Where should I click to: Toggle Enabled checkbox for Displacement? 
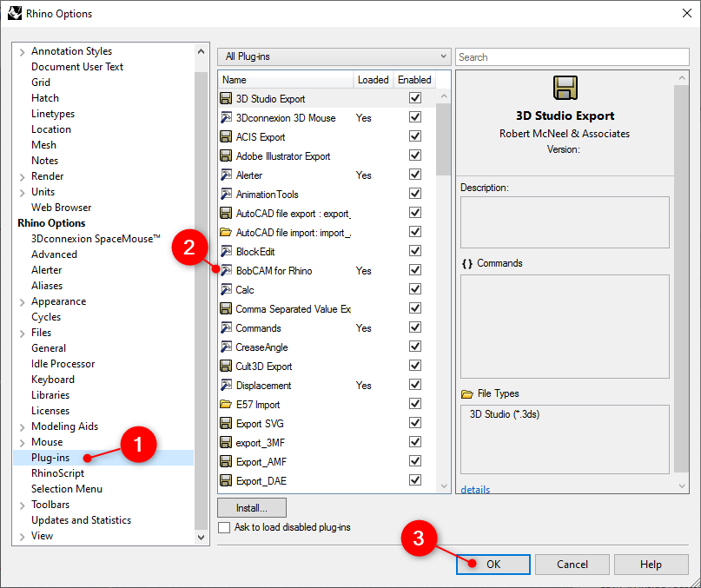click(415, 385)
